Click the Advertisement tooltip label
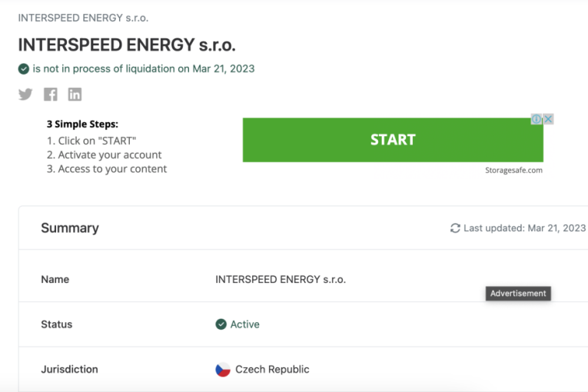 [x=518, y=294]
